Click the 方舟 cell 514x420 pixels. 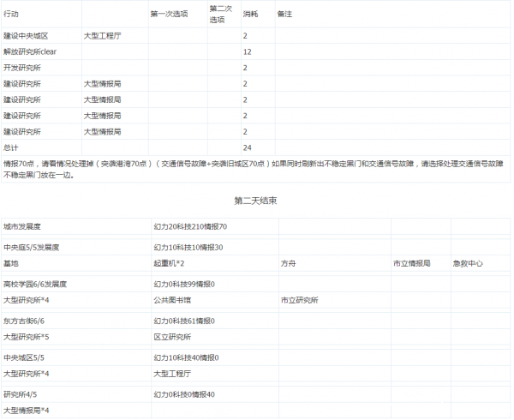pyautogui.click(x=289, y=263)
